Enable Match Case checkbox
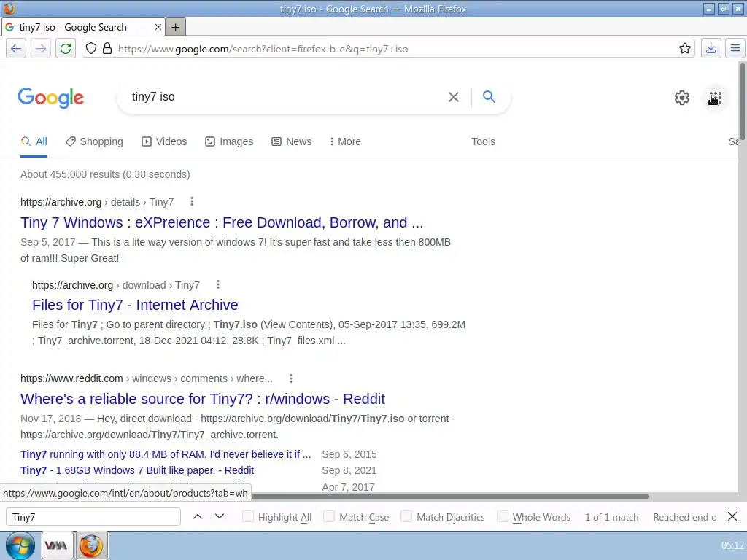Viewport: 747px width, 560px height. pyautogui.click(x=329, y=517)
